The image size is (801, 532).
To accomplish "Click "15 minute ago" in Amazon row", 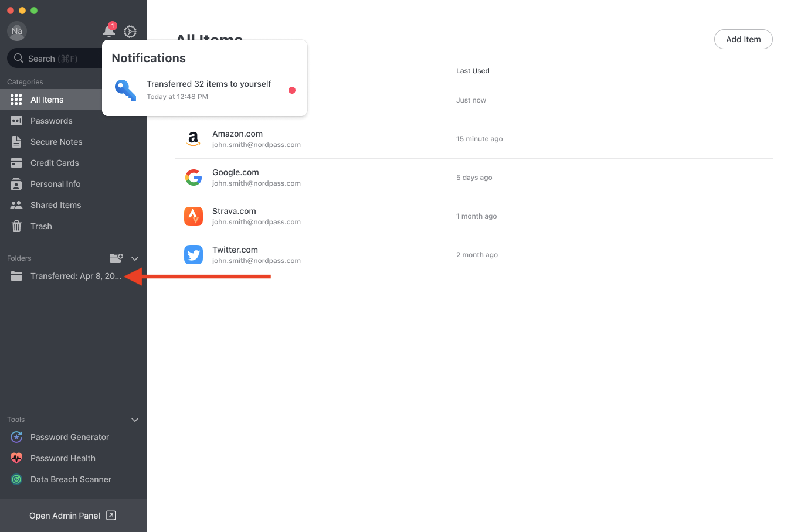I will tap(480, 139).
